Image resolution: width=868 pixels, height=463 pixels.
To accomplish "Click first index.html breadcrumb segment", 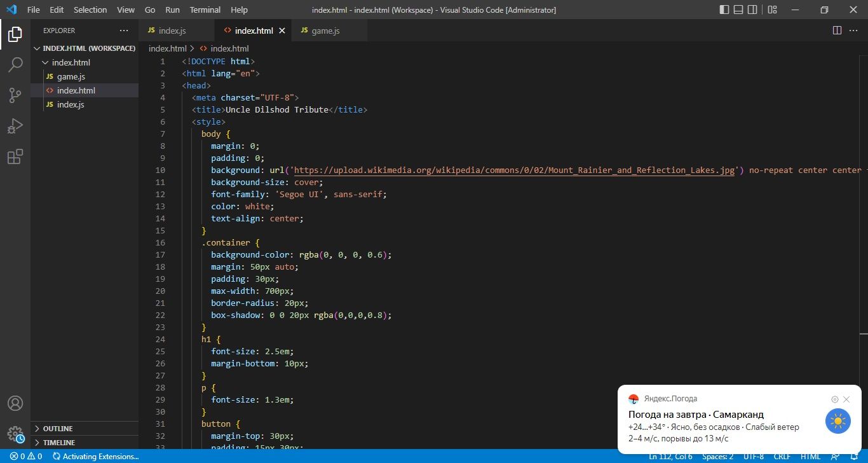I will point(168,48).
